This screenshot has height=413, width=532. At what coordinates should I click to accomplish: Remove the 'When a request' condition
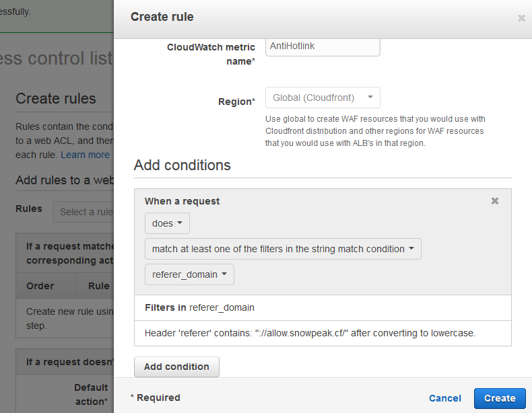tap(495, 201)
